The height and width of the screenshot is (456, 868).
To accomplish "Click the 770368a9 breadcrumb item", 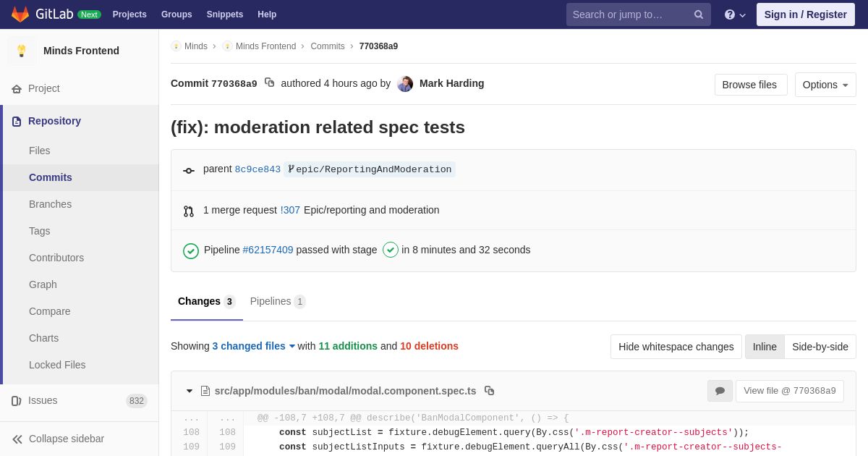I will [x=378, y=46].
